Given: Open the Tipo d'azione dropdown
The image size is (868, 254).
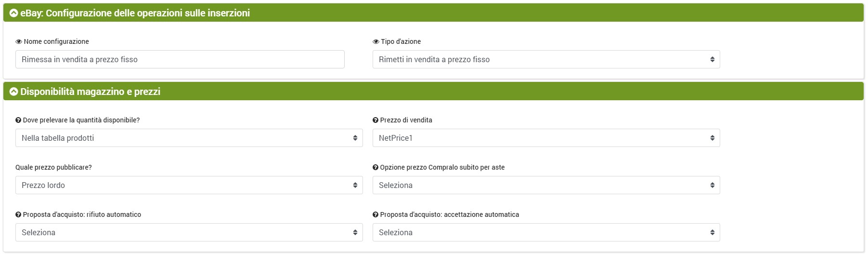Looking at the screenshot, I should coord(546,59).
